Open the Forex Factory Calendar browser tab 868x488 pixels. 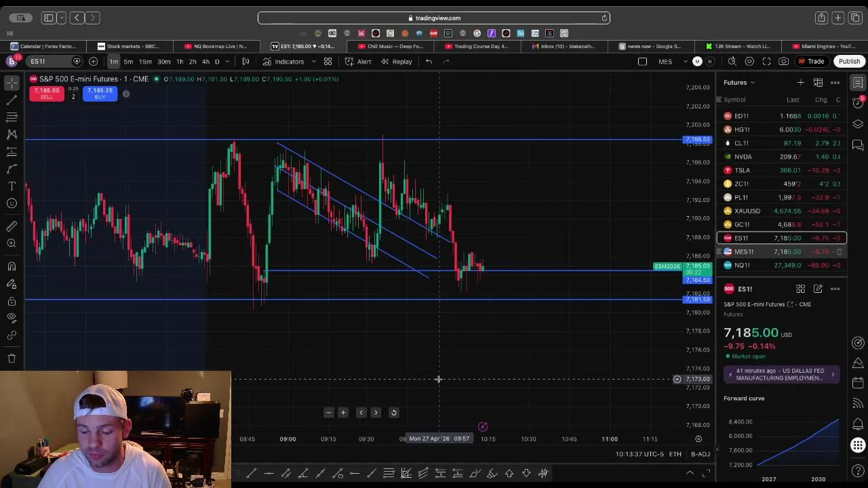[43, 46]
